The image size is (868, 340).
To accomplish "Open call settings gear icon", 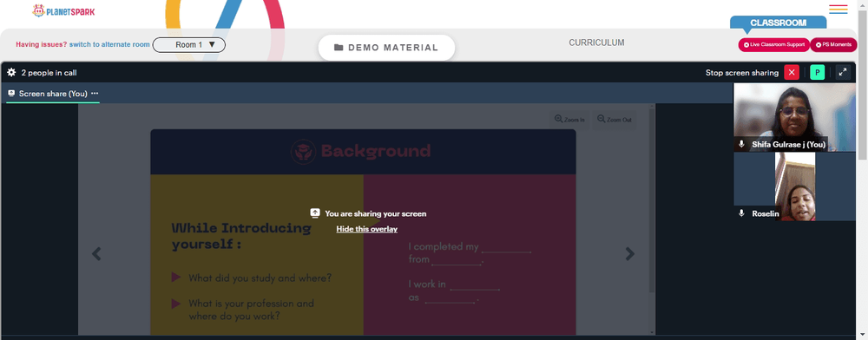I will click(x=11, y=72).
